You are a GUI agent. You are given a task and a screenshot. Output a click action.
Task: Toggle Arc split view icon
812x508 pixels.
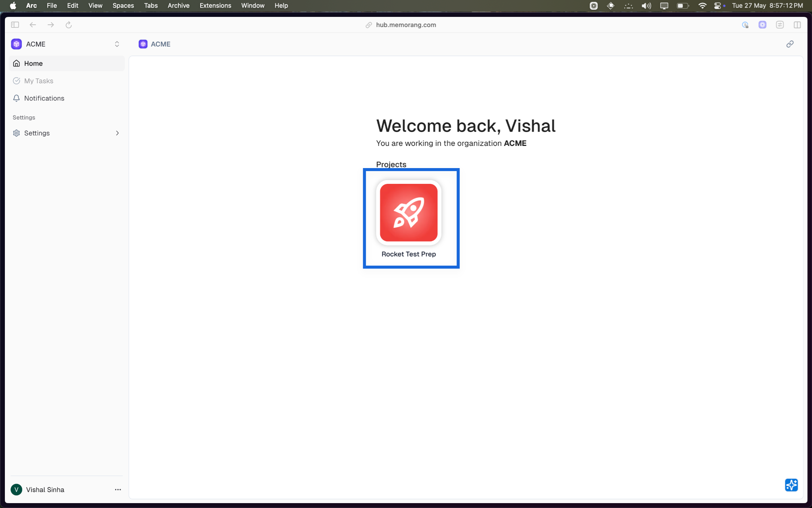(797, 25)
